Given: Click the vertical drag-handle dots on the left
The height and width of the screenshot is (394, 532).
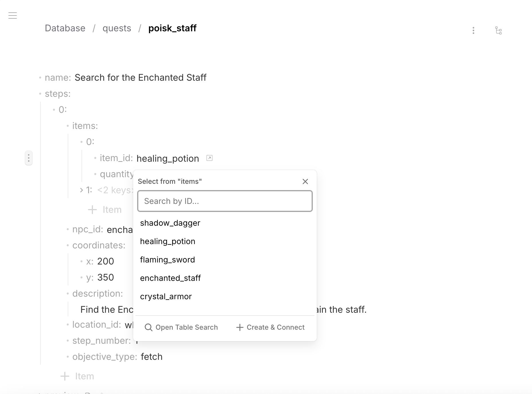Looking at the screenshot, I should tap(29, 158).
